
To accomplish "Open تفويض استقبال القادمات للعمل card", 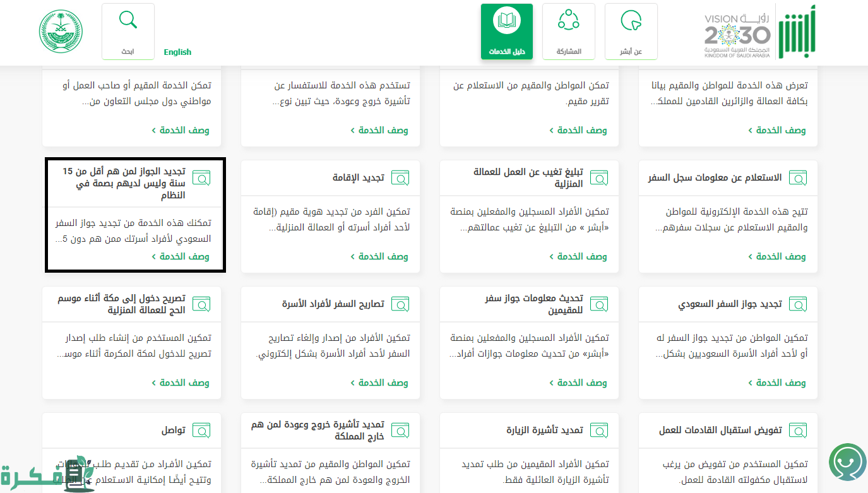I will tap(720, 431).
